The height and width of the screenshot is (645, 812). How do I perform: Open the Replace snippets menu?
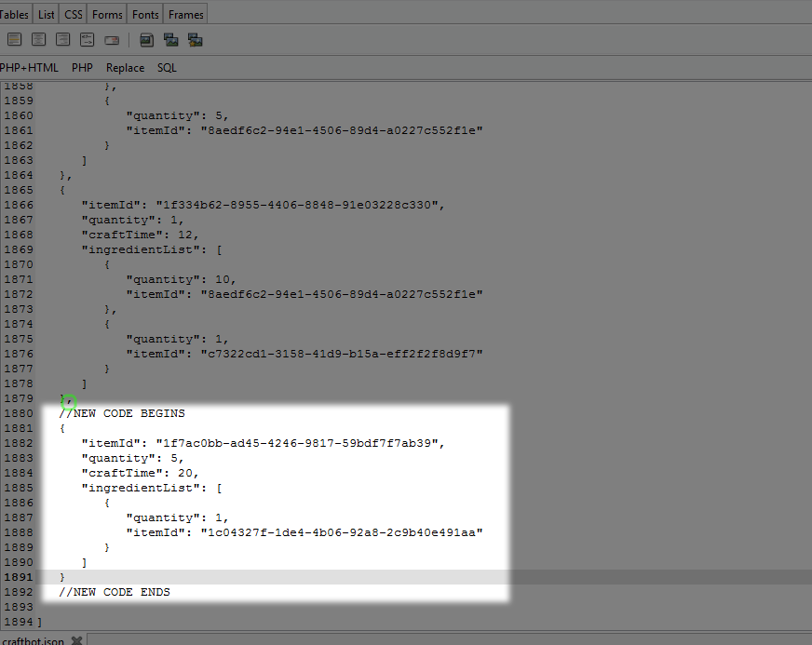[x=125, y=68]
